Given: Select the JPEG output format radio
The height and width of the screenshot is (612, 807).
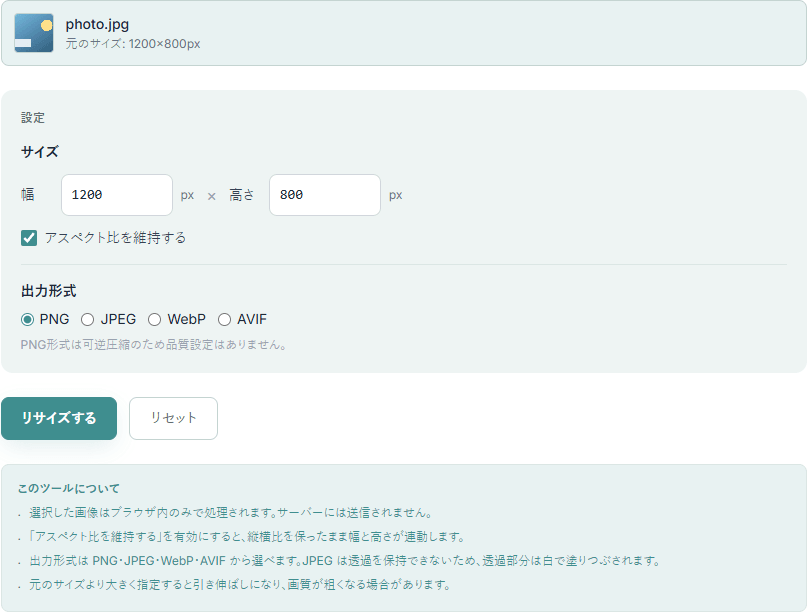Looking at the screenshot, I should [x=87, y=320].
